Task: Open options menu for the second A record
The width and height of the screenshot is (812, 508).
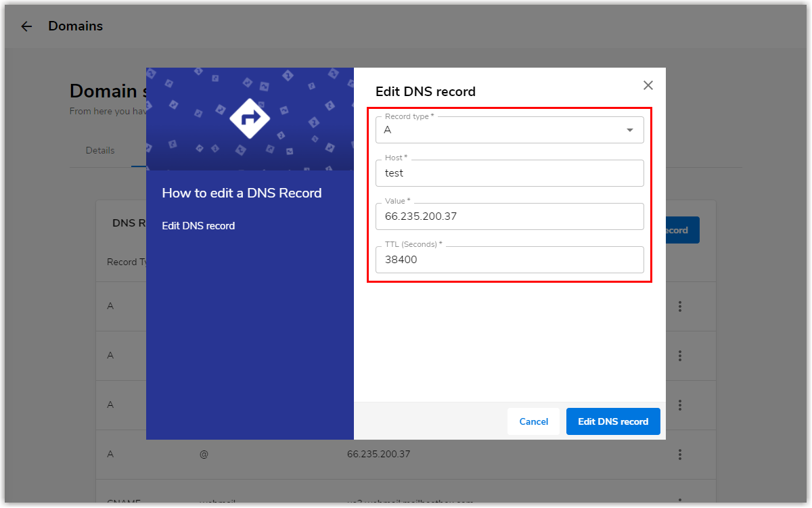Action: click(680, 356)
